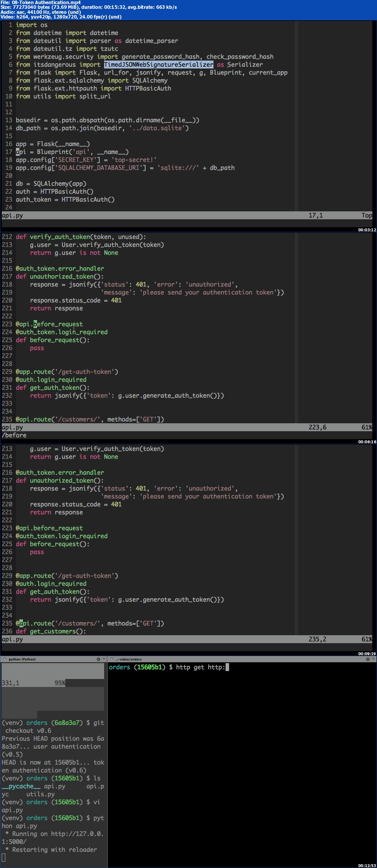Click the 'python api.py' command in terminal
The width and height of the screenshot is (377, 868).
click(x=53, y=822)
